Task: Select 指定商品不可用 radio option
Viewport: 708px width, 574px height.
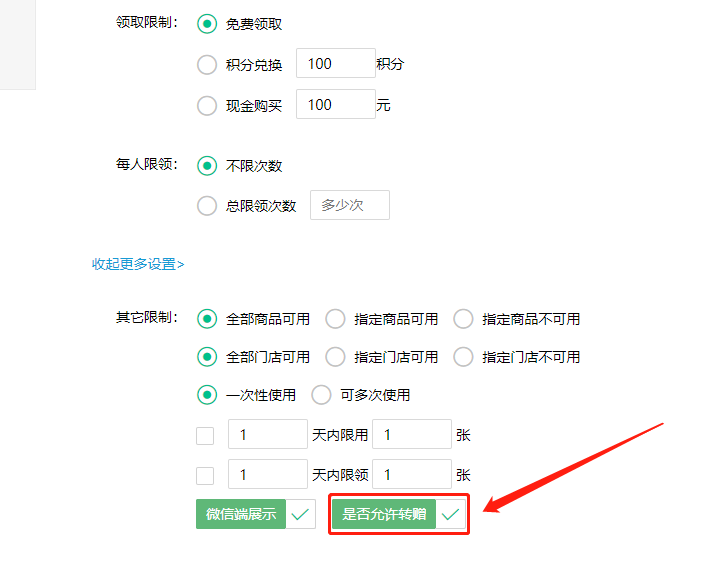Action: tap(463, 319)
